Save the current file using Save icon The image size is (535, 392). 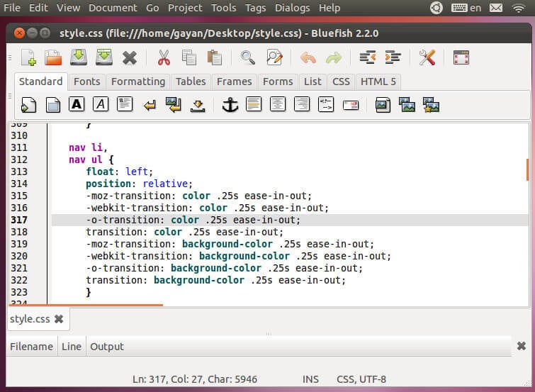[x=79, y=57]
